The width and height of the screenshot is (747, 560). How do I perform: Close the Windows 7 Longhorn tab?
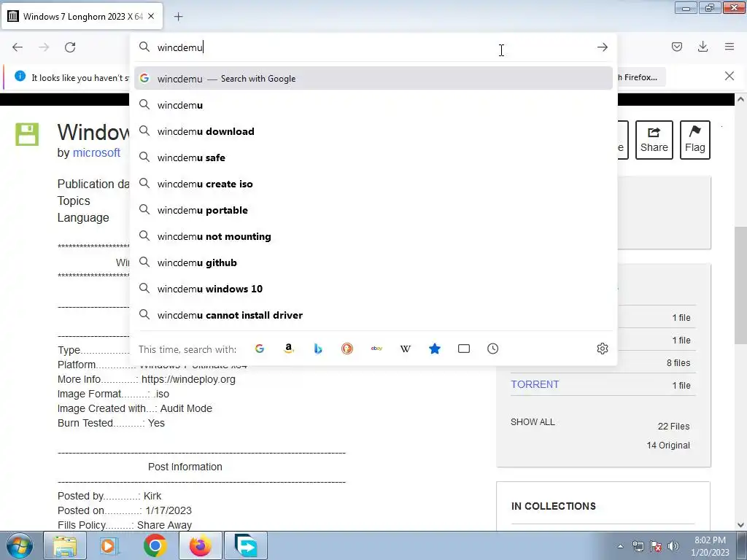(151, 16)
